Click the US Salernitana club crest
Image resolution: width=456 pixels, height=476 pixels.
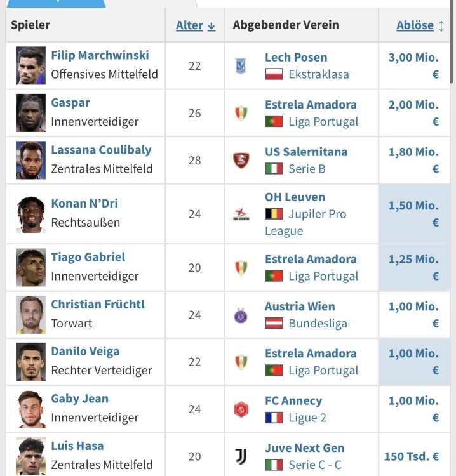click(x=241, y=161)
